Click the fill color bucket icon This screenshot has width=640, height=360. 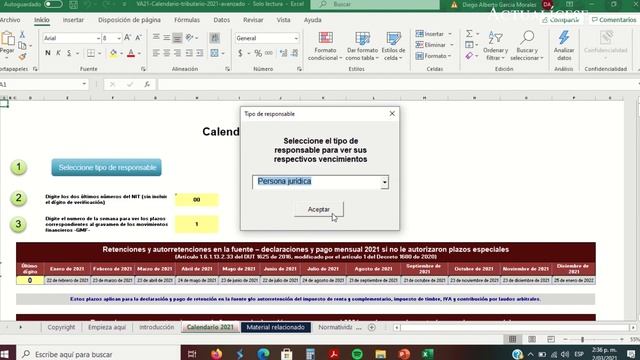pyautogui.click(x=113, y=53)
